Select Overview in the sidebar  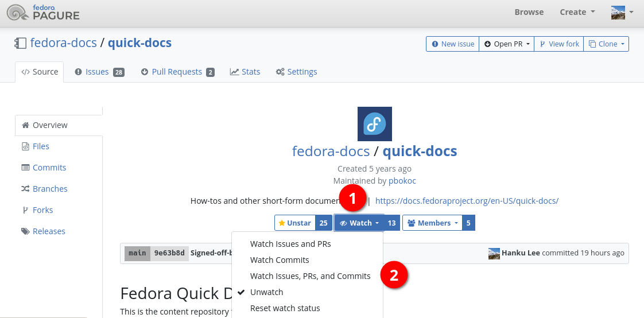coord(59,125)
